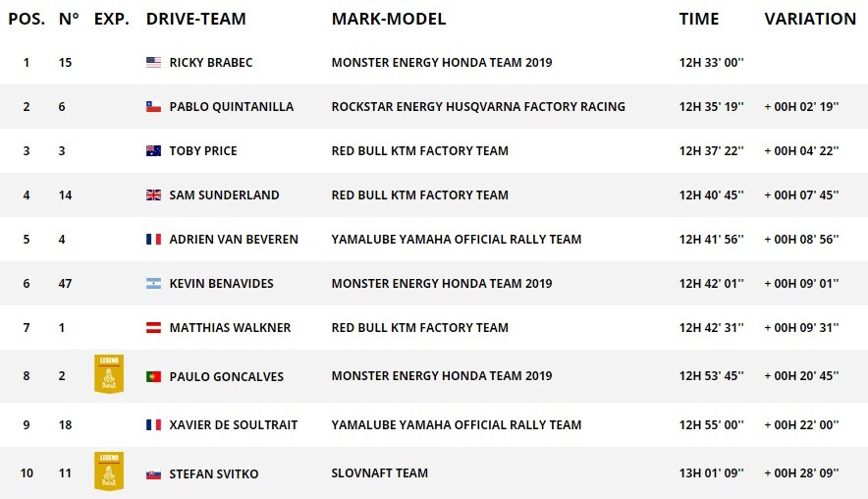Open rider name Xavier De Soultrait
The height and width of the screenshot is (499, 868).
pos(234,424)
